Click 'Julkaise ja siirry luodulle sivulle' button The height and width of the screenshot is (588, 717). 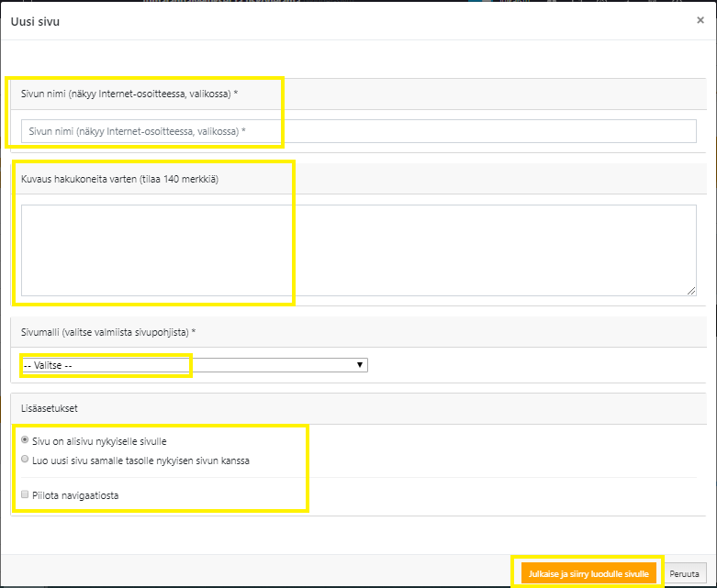(588, 574)
